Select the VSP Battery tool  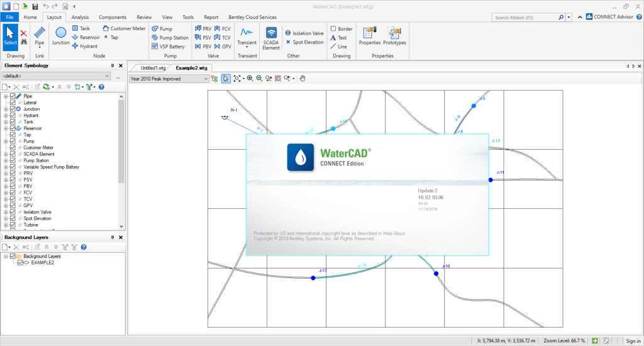coord(168,47)
